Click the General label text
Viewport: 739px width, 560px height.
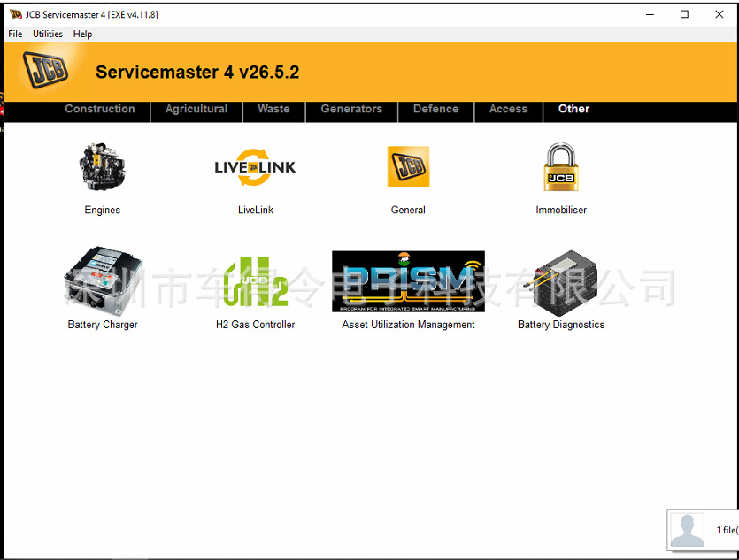click(408, 210)
